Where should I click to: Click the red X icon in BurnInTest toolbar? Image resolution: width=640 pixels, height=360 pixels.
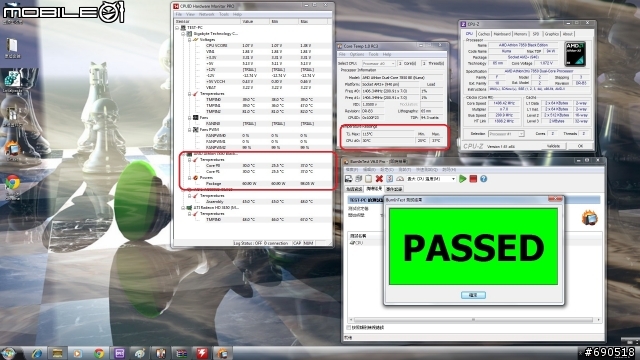click(x=379, y=179)
